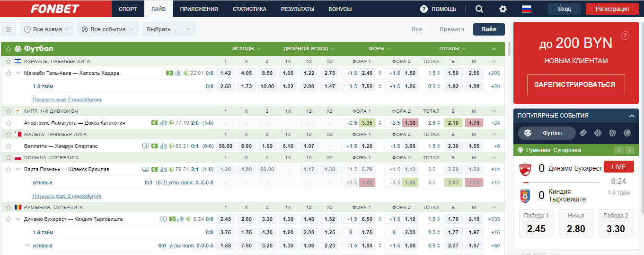Open statistics chart for Маккаби Тель-Авив match

(178, 73)
